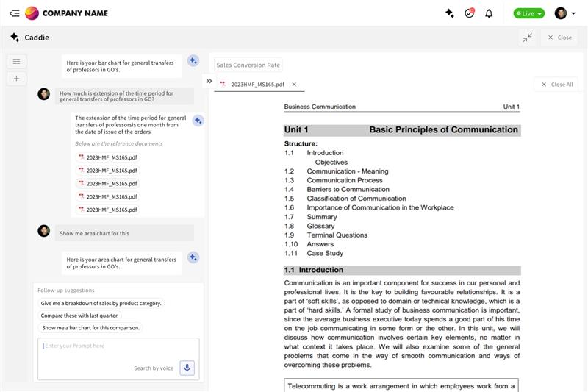The height and width of the screenshot is (392, 588).
Task: Close the 2023HMF_MS165.pdf tab
Action: click(294, 85)
